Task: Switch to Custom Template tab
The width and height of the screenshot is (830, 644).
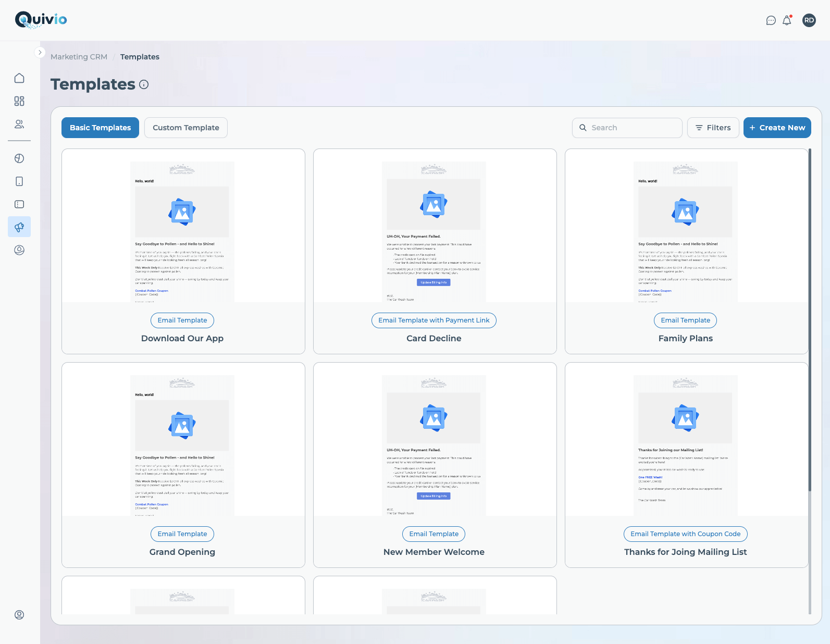Action: [185, 128]
